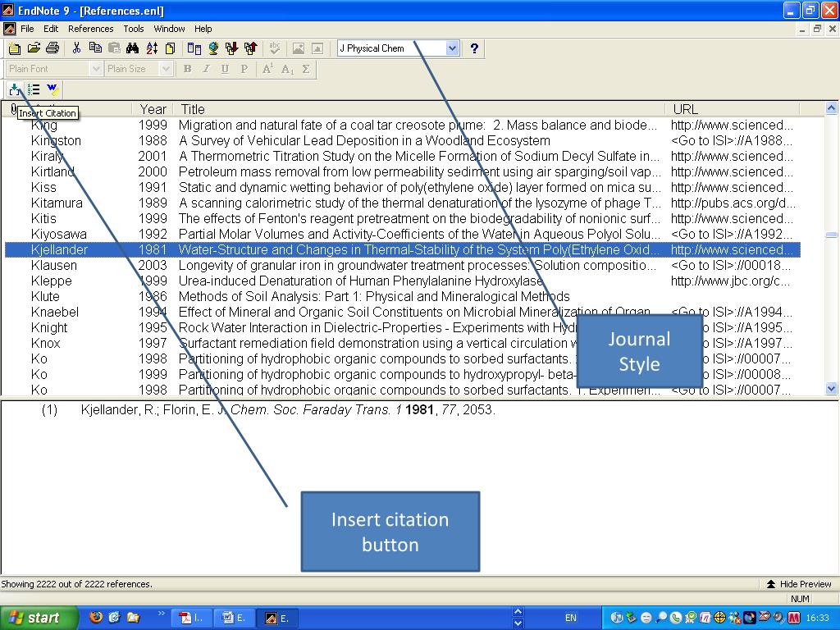Select the Kitis reference on Fenton's reagent

[402, 218]
